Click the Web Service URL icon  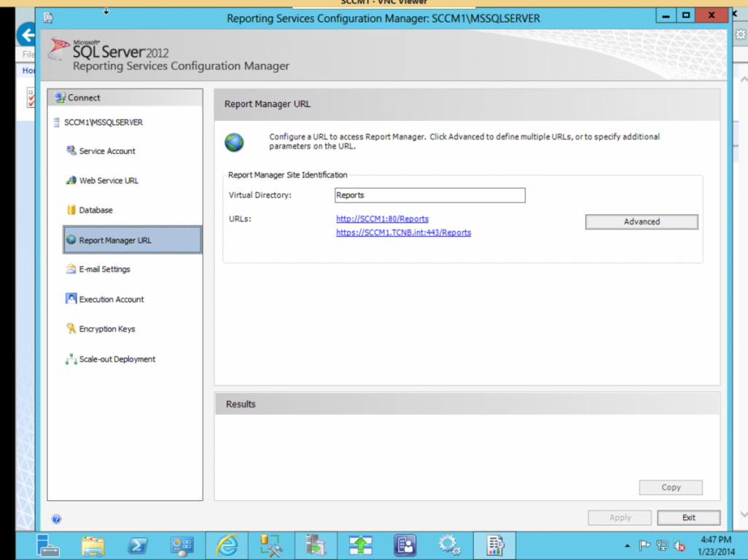tap(71, 180)
